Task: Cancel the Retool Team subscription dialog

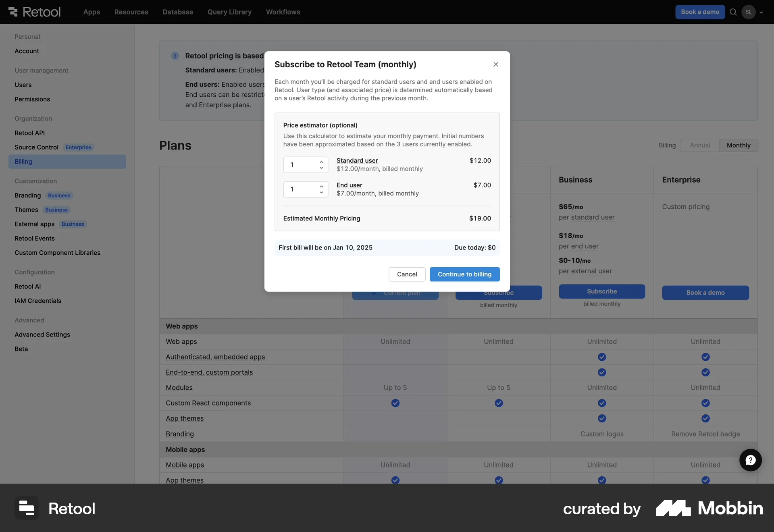Action: coord(407,274)
